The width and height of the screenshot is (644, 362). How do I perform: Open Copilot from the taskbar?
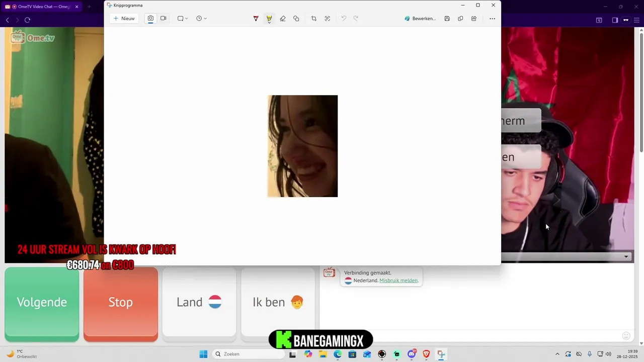[308, 354]
